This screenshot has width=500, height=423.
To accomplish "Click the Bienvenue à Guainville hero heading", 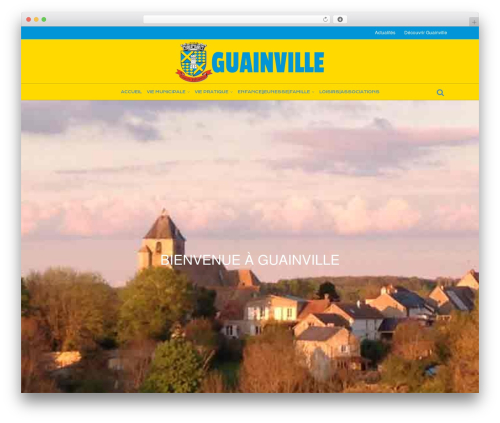I will point(250,260).
